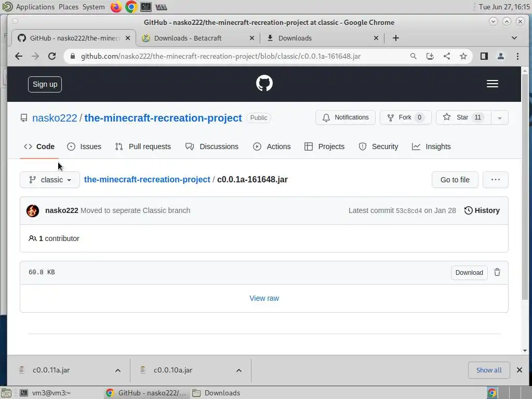The image size is (532, 399).
Task: Open the Chrome profile avatar
Action: [x=501, y=56]
